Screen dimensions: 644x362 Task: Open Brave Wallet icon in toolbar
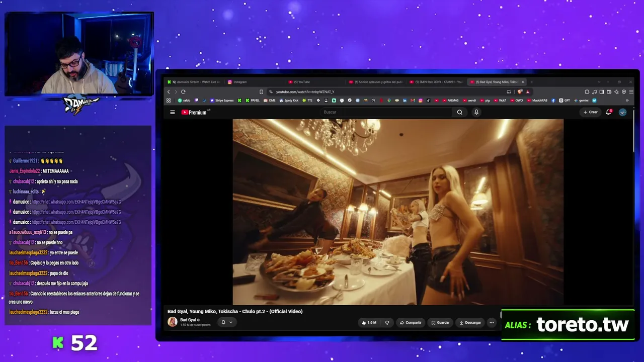[609, 92]
